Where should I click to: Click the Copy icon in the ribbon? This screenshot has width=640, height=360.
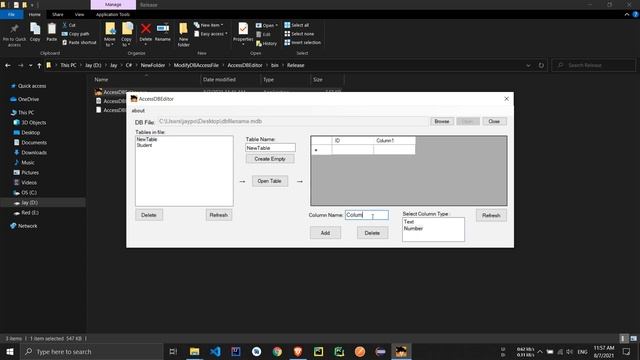[x=35, y=29]
